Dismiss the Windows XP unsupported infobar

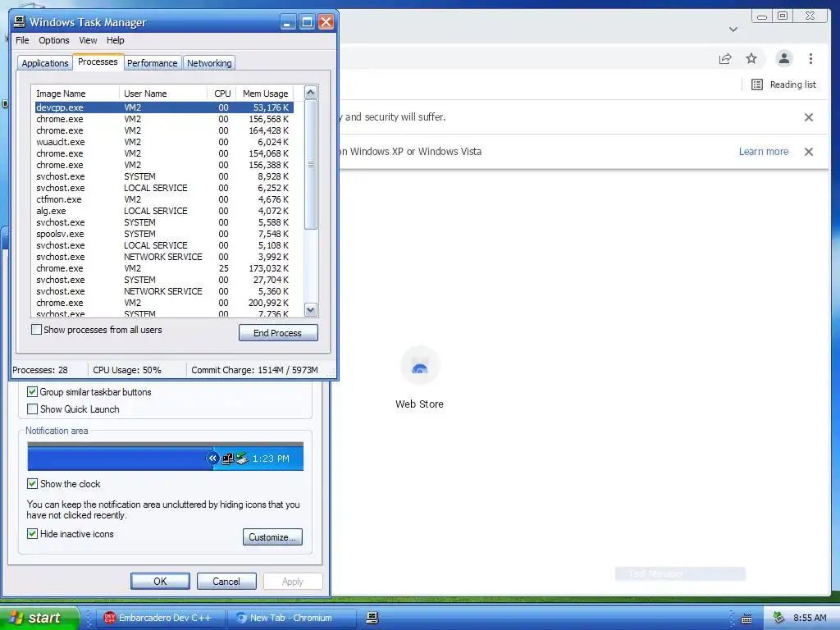[x=809, y=152]
